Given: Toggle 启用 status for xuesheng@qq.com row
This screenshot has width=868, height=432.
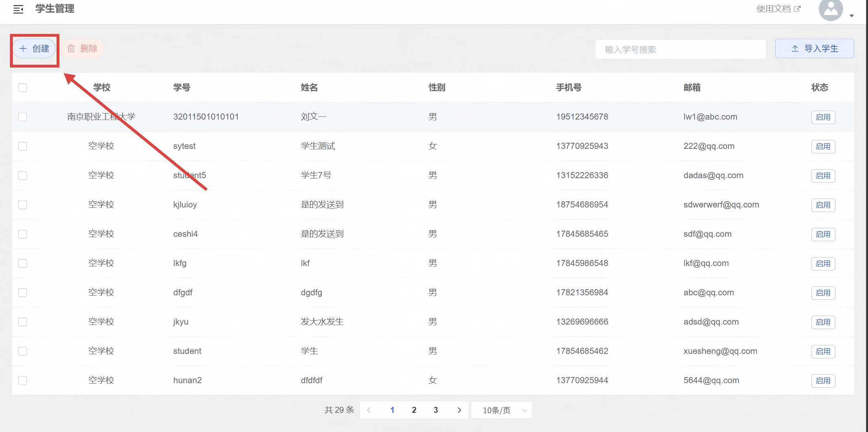Looking at the screenshot, I should coord(823,351).
